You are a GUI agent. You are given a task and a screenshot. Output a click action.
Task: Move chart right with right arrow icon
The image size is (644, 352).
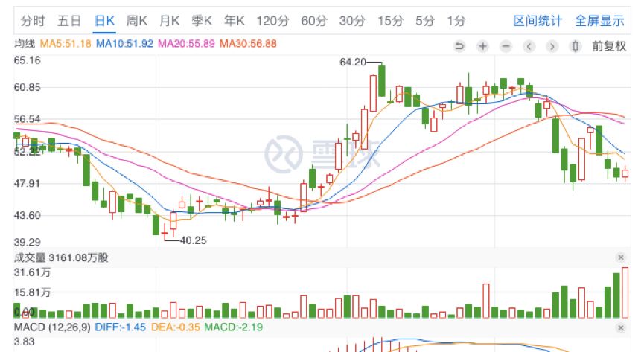pyautogui.click(x=552, y=46)
